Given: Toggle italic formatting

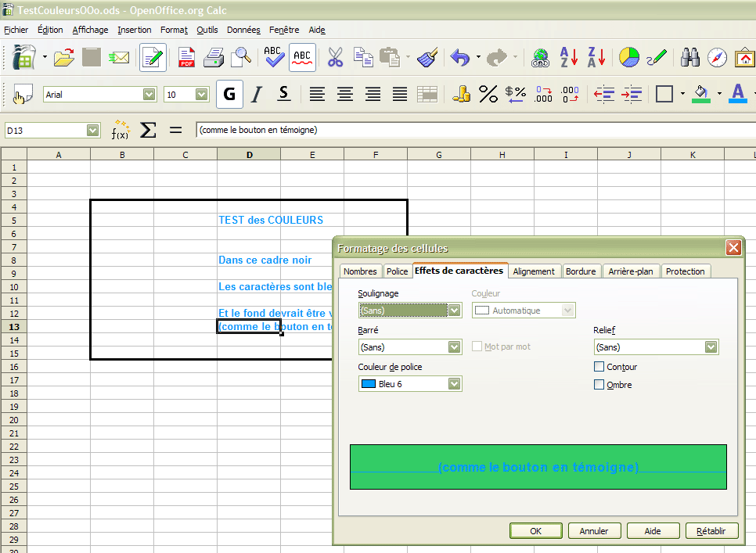Looking at the screenshot, I should click(x=257, y=94).
